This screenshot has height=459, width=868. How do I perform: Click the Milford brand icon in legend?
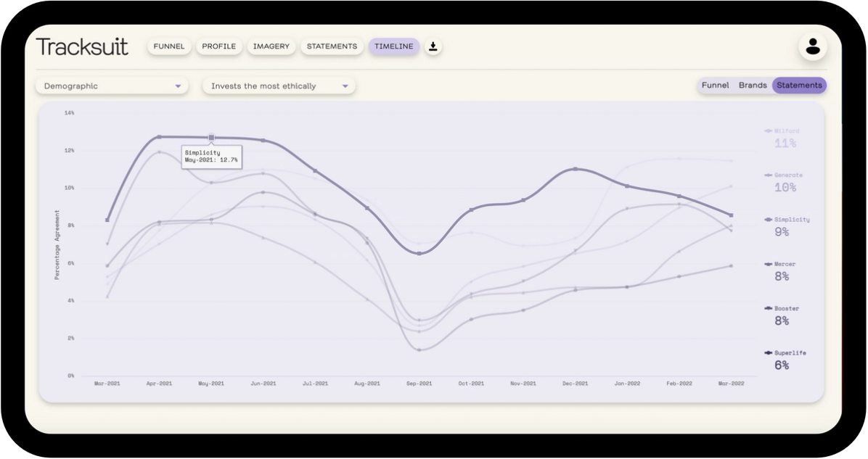(768, 131)
